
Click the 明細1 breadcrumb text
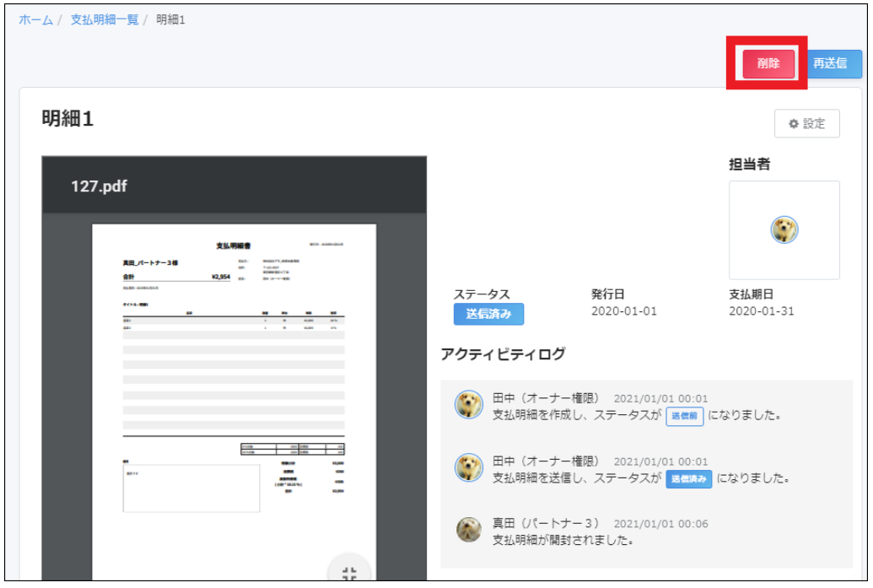click(170, 20)
